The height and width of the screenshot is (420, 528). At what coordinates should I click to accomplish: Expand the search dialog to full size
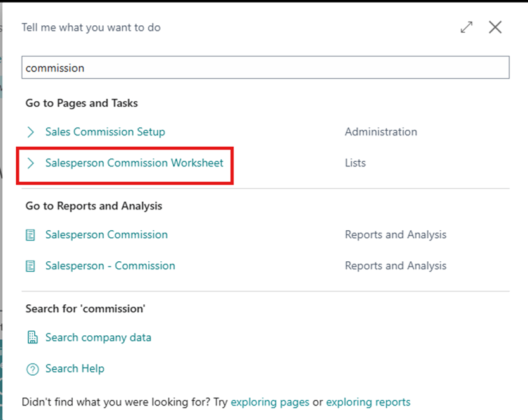pos(467,27)
